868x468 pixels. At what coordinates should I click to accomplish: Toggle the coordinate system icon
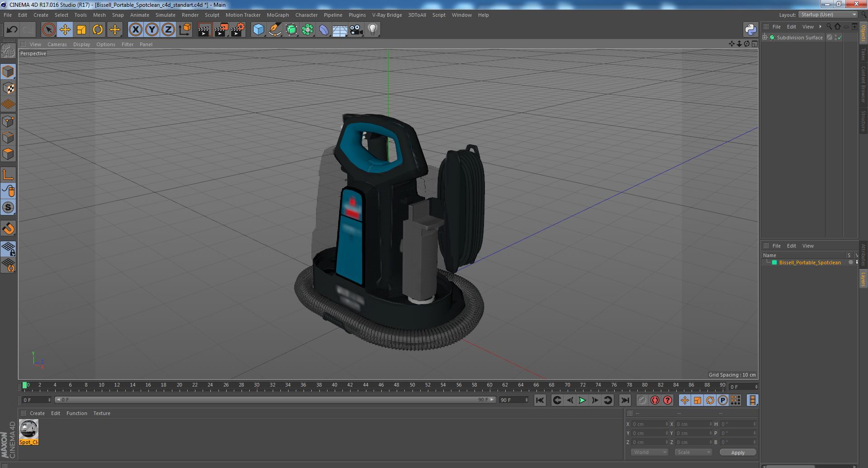(x=185, y=30)
